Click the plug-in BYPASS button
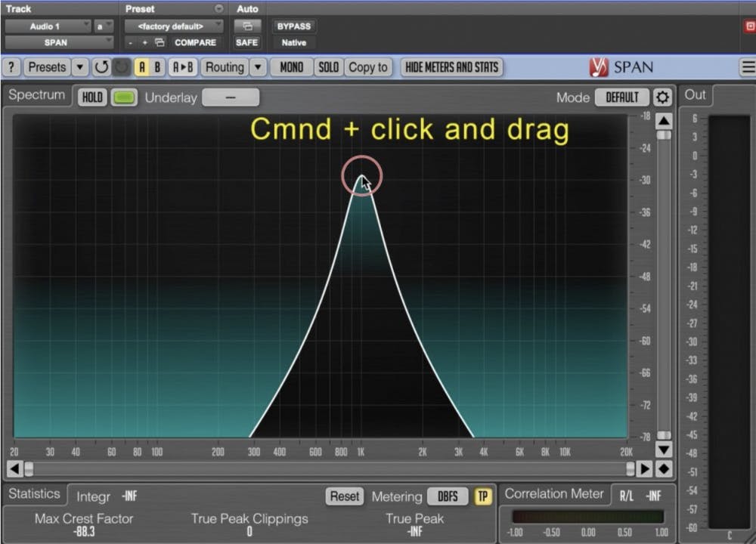756x544 pixels. [x=293, y=26]
